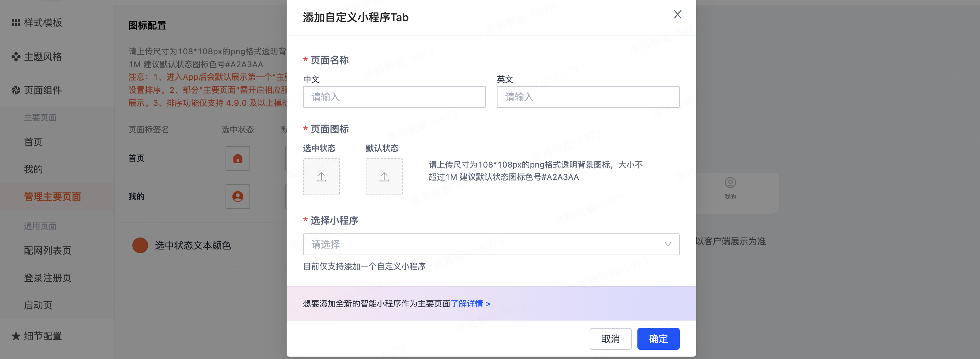Click the person icon for 我的 selected state
The width and height of the screenshot is (980, 359).
237,197
